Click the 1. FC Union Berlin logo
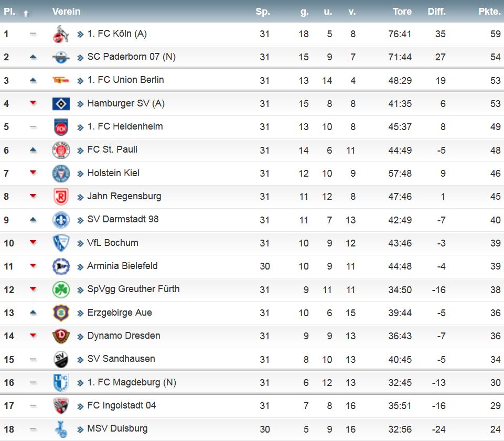This screenshot has height=441, width=504. (61, 80)
